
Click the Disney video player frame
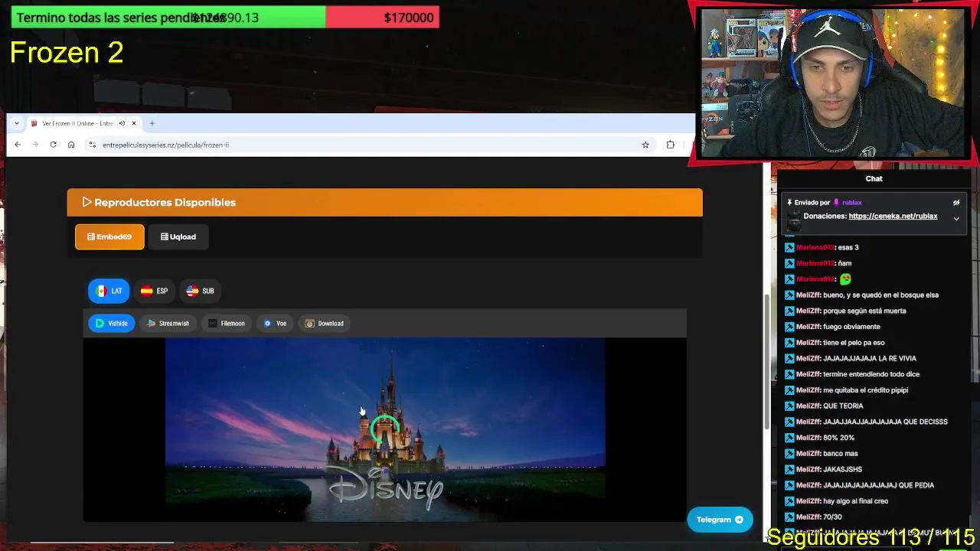[x=385, y=429]
